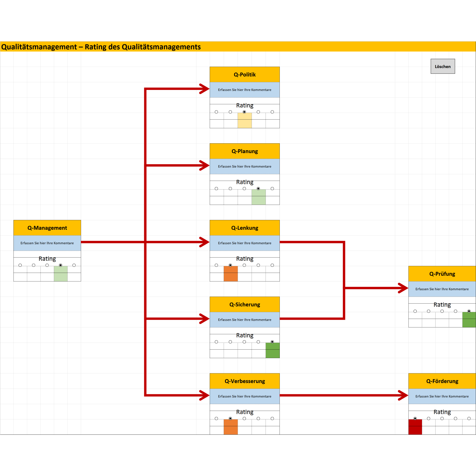Select the first rating radio in Q-Prüfung
476x476 pixels.
tap(415, 311)
